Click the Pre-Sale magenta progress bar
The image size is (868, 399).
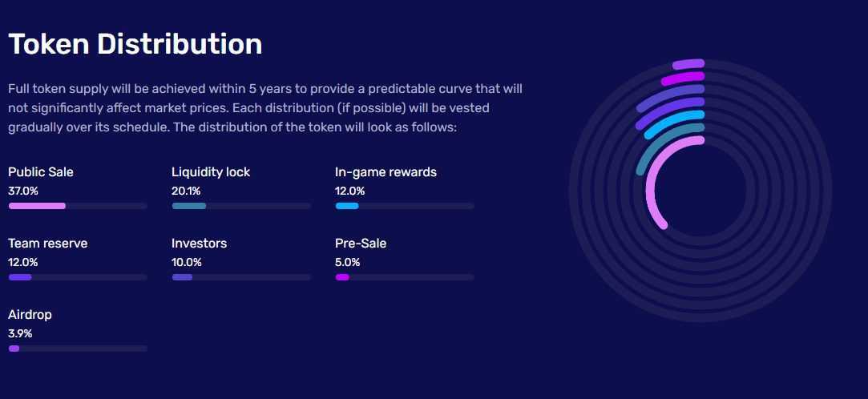click(342, 277)
